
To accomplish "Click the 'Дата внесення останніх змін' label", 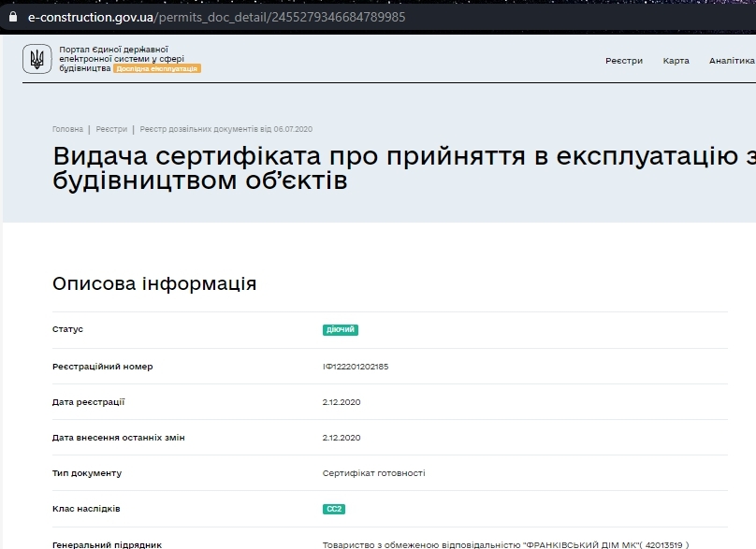I will pos(119,438).
